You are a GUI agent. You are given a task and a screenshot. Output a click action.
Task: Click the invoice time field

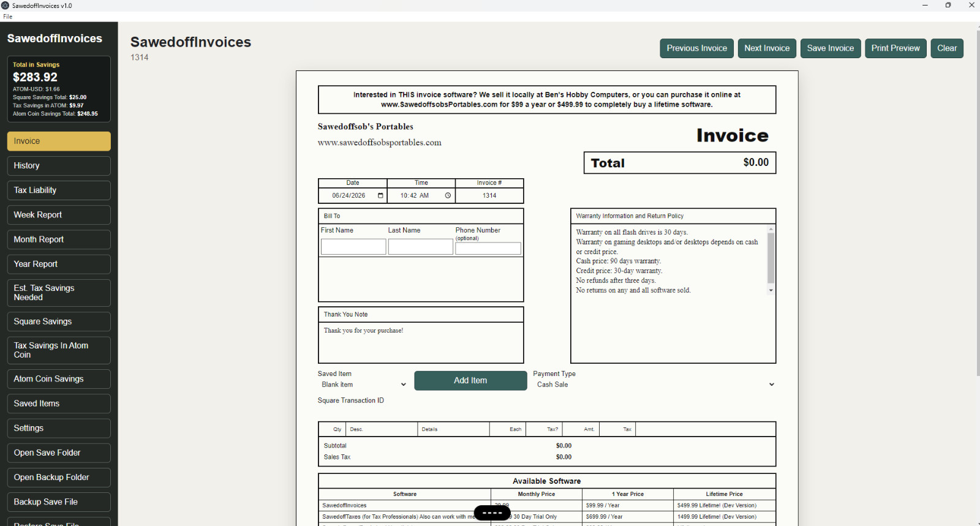pos(421,196)
